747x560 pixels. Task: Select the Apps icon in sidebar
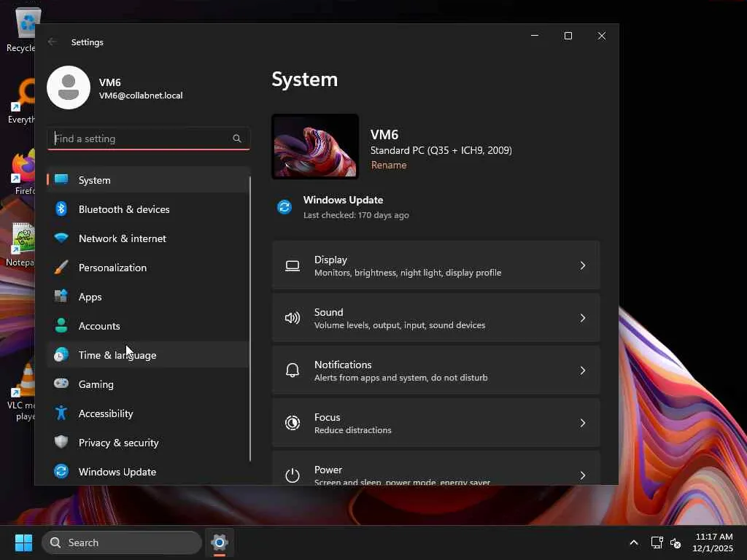61,297
